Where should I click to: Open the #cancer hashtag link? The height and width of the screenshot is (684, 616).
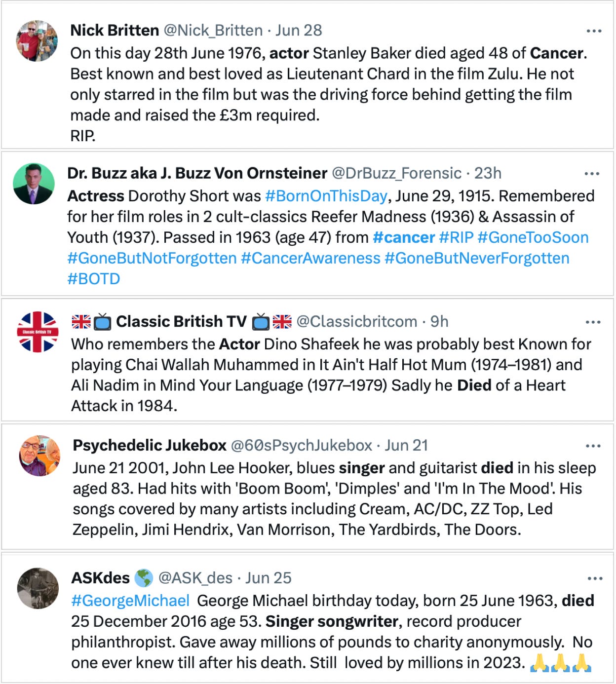click(x=404, y=237)
